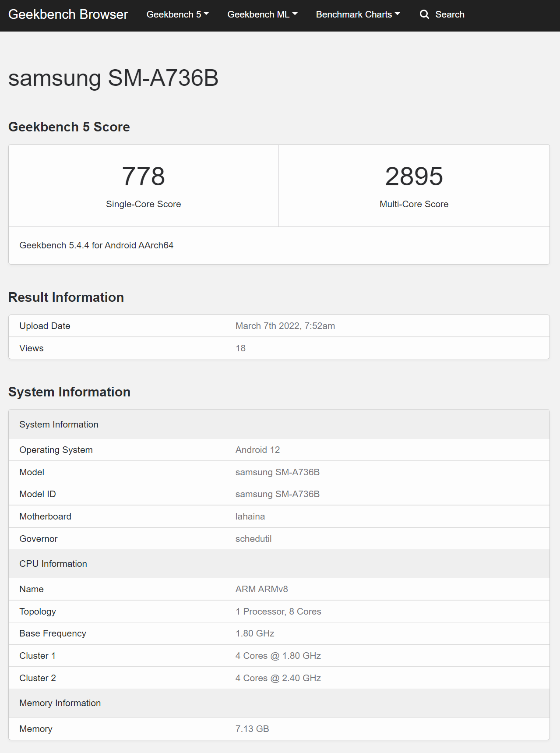This screenshot has height=753, width=560.
Task: Click the Model value samsung SM-A736B
Action: click(278, 472)
